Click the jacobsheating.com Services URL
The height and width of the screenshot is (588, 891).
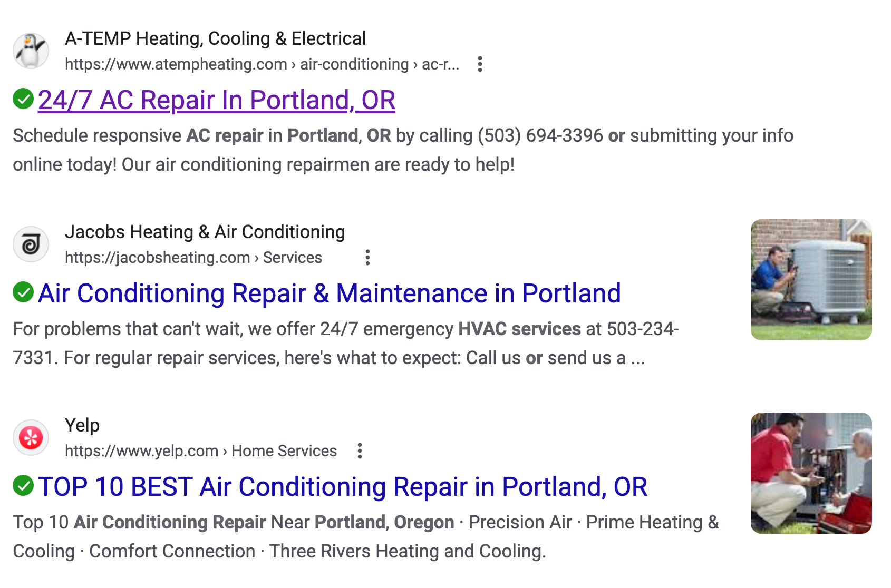click(x=193, y=258)
